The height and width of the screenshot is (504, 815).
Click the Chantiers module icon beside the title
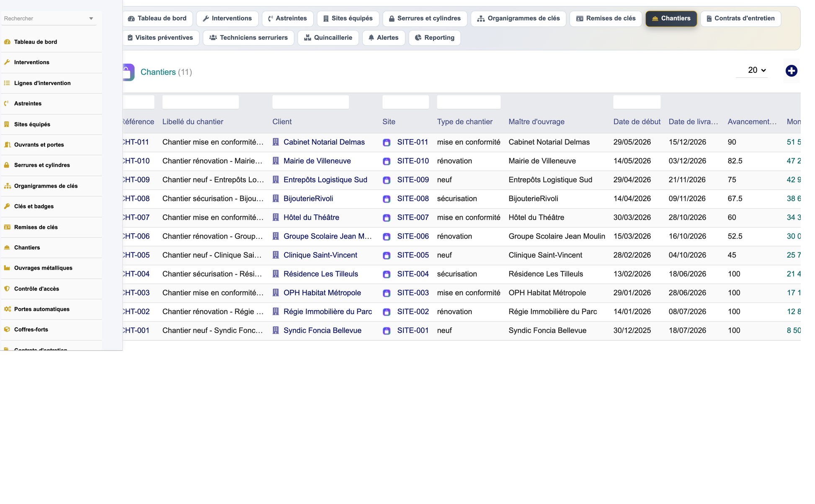pyautogui.click(x=128, y=72)
